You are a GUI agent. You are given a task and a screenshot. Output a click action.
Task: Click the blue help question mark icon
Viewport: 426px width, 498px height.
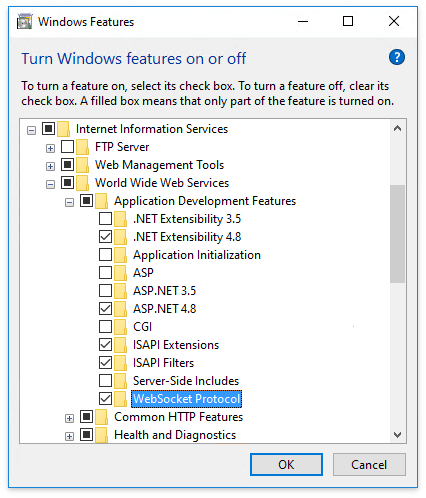coord(397,57)
